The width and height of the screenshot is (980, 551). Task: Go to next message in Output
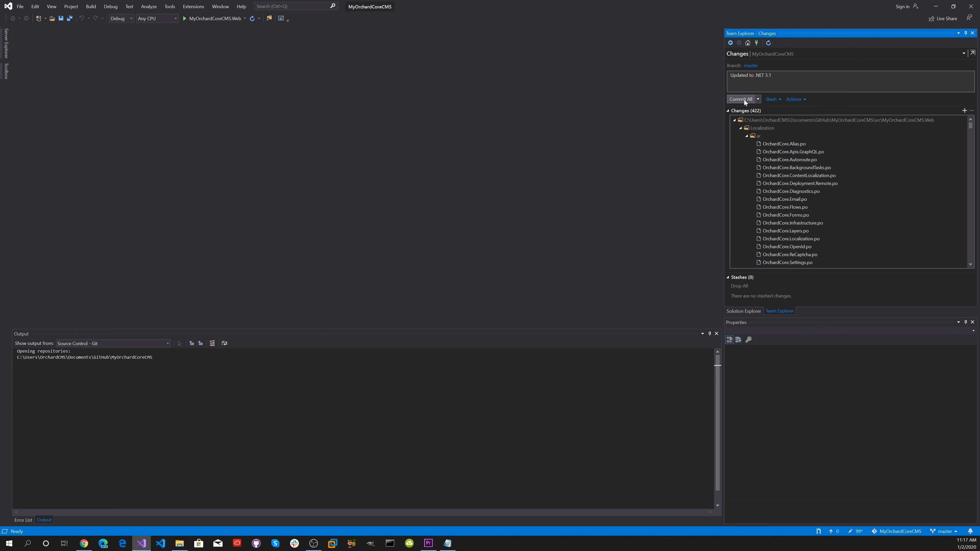(201, 343)
